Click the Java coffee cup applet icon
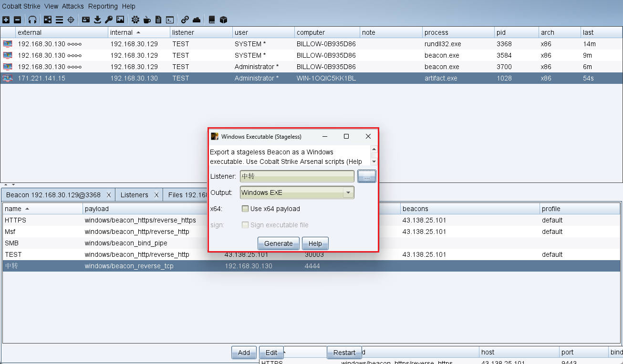This screenshot has height=364, width=623. coord(147,20)
